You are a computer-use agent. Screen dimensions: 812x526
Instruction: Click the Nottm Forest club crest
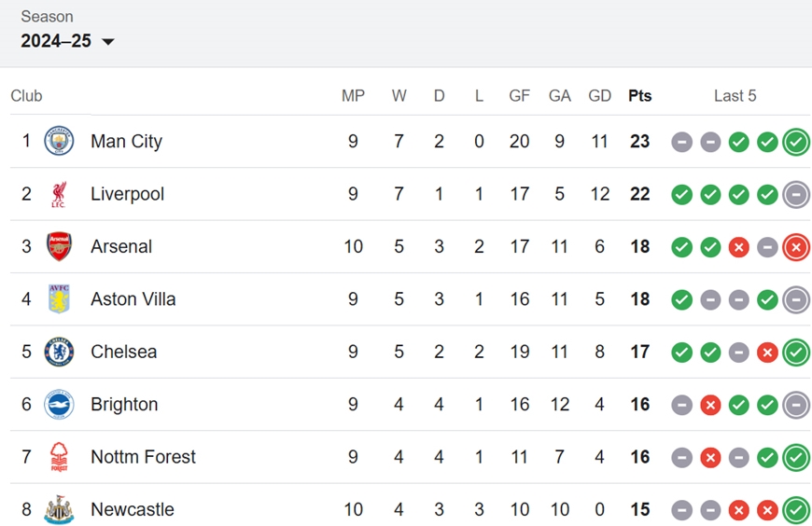tap(59, 457)
